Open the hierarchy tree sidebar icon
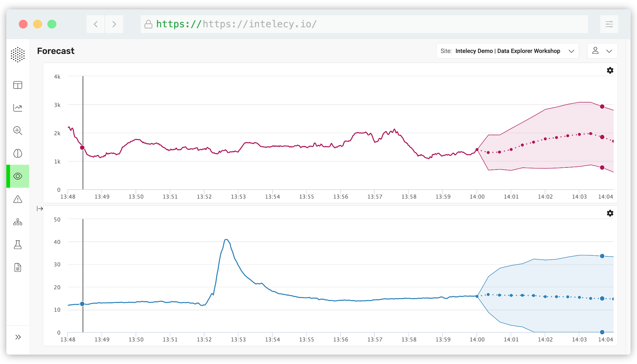The height and width of the screenshot is (364, 637). [x=18, y=222]
